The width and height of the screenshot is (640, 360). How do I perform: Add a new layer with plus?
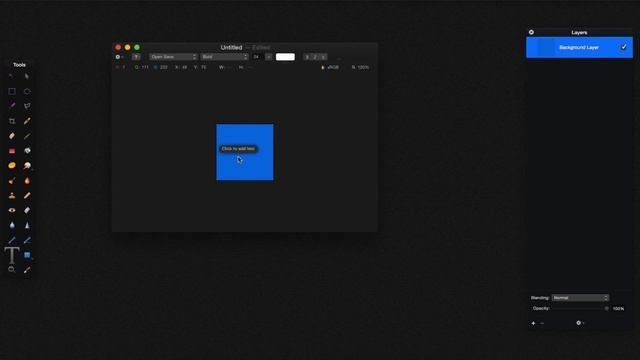pos(533,323)
